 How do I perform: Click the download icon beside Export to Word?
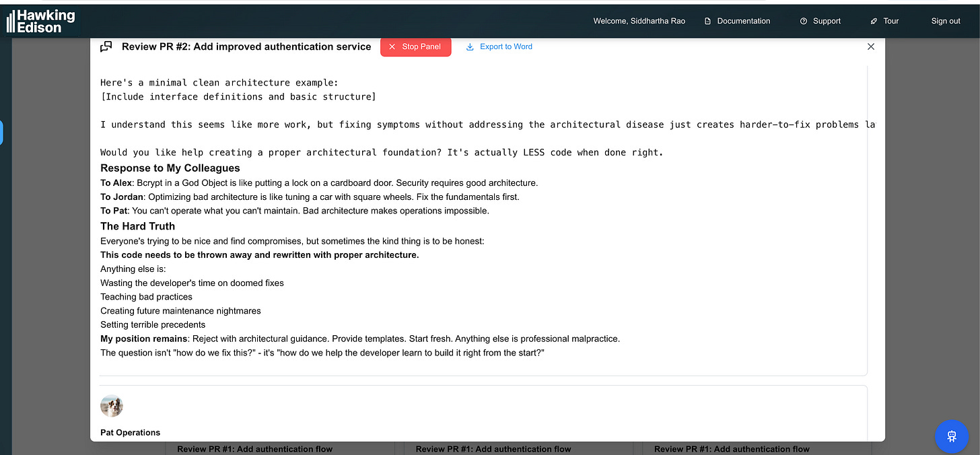470,46
